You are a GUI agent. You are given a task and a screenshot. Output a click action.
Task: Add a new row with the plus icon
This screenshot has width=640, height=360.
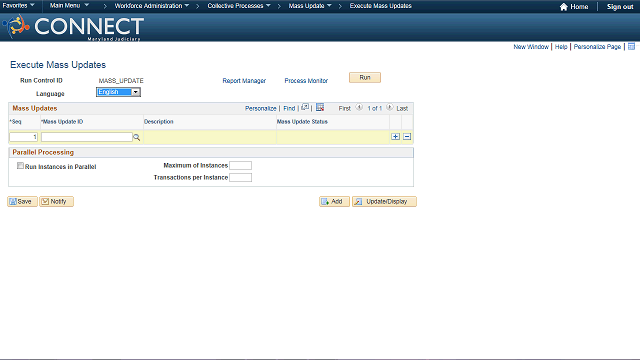coord(396,137)
